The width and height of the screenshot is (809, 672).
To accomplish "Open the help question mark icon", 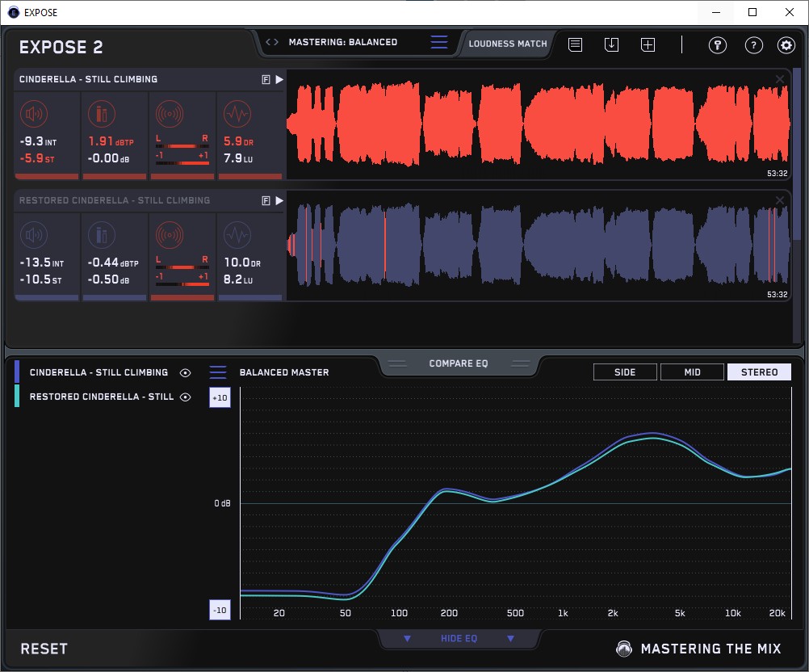I will (754, 45).
